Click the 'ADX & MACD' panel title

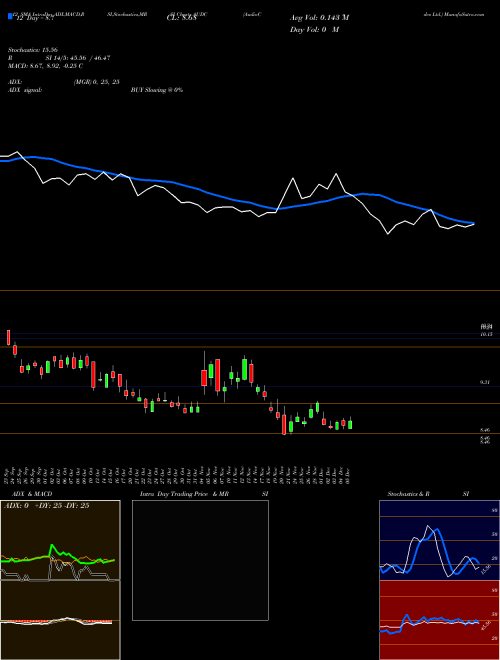pyautogui.click(x=32, y=494)
